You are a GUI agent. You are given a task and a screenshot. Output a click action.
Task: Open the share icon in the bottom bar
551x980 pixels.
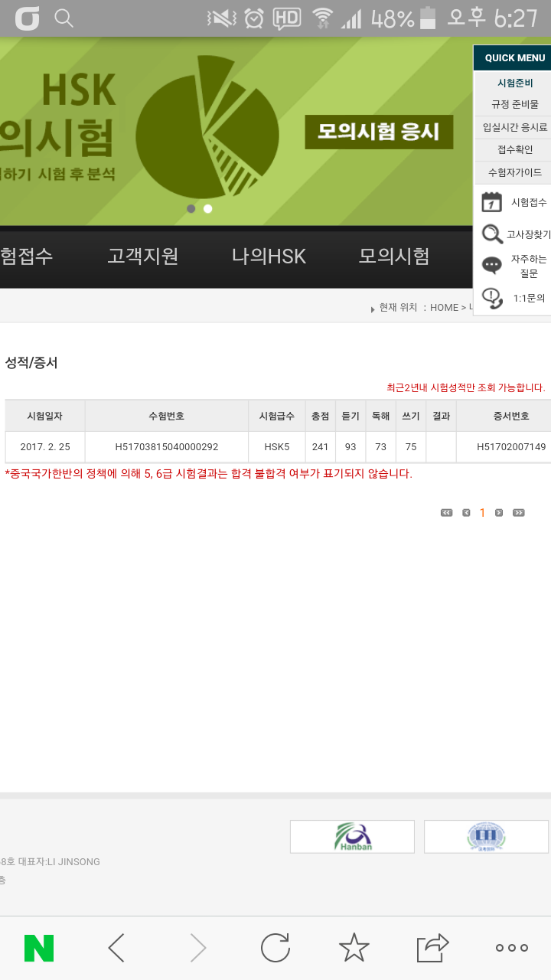pos(432,948)
